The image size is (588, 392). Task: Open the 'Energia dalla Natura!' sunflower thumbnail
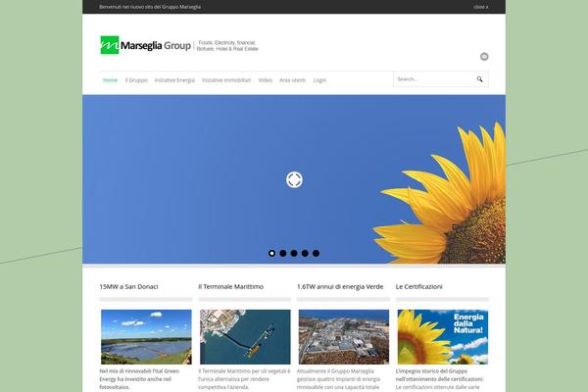click(x=443, y=337)
